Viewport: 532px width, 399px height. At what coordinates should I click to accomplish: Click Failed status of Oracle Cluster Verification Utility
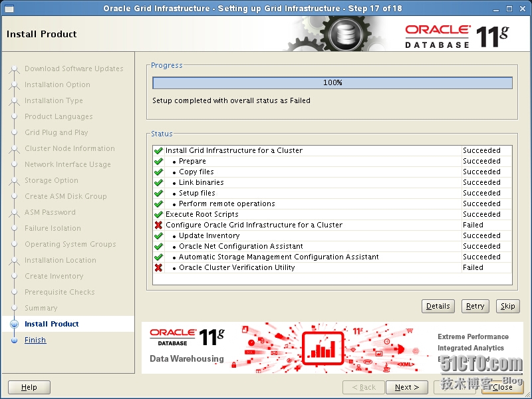click(473, 268)
